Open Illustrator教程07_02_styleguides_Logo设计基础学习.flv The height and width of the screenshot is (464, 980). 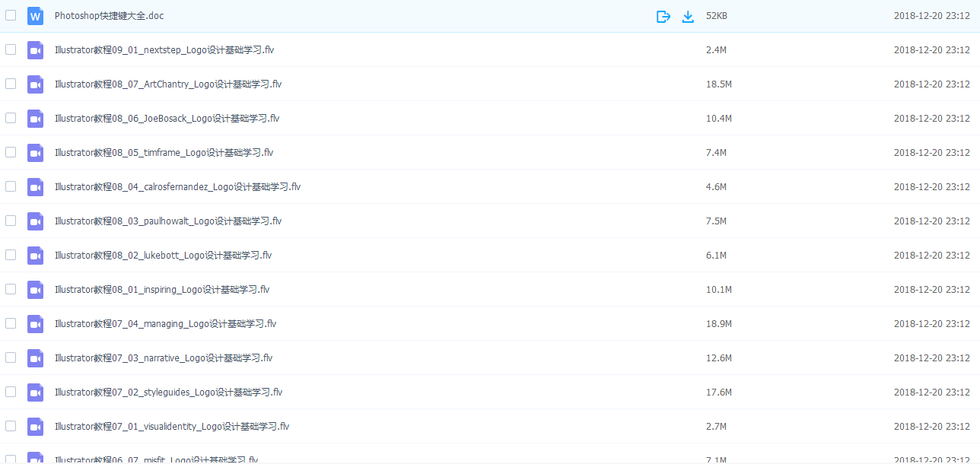coord(169,392)
